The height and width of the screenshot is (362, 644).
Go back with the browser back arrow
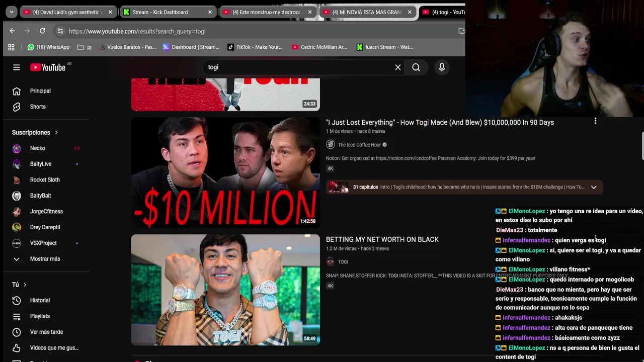click(12, 31)
